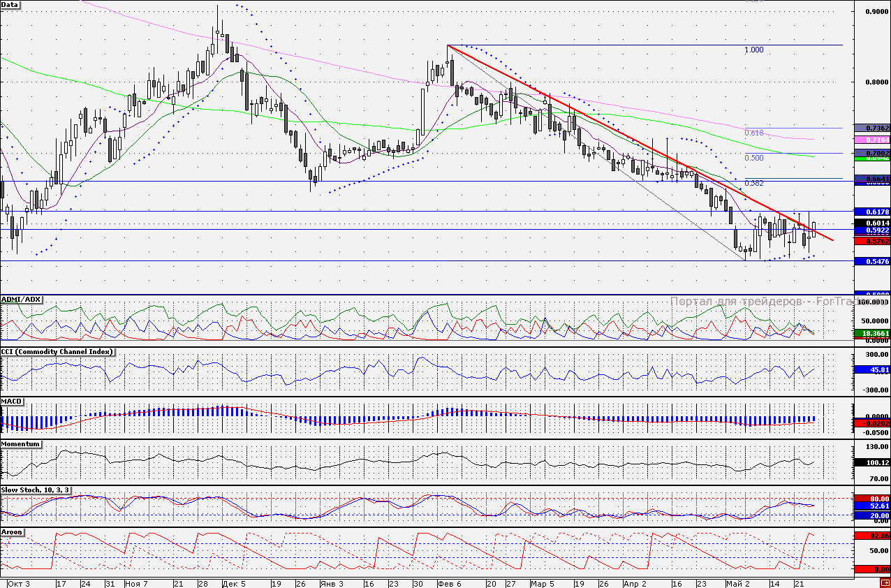Select the Aroon indicator label
This screenshot has width=891, height=588.
coord(13,532)
